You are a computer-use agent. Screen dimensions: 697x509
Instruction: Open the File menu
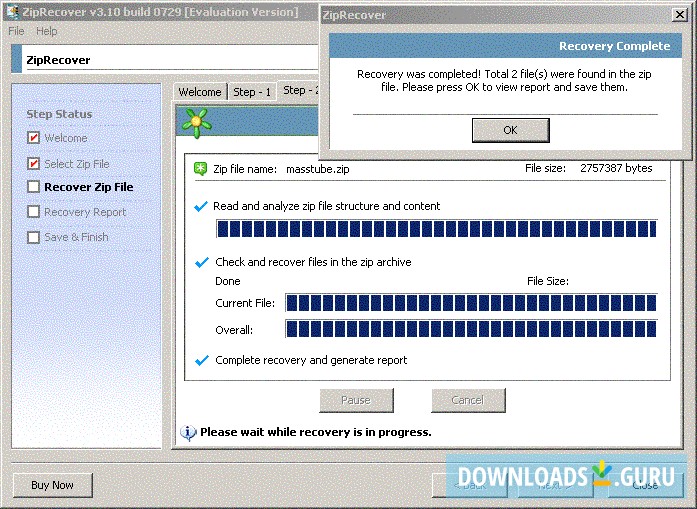click(16, 31)
